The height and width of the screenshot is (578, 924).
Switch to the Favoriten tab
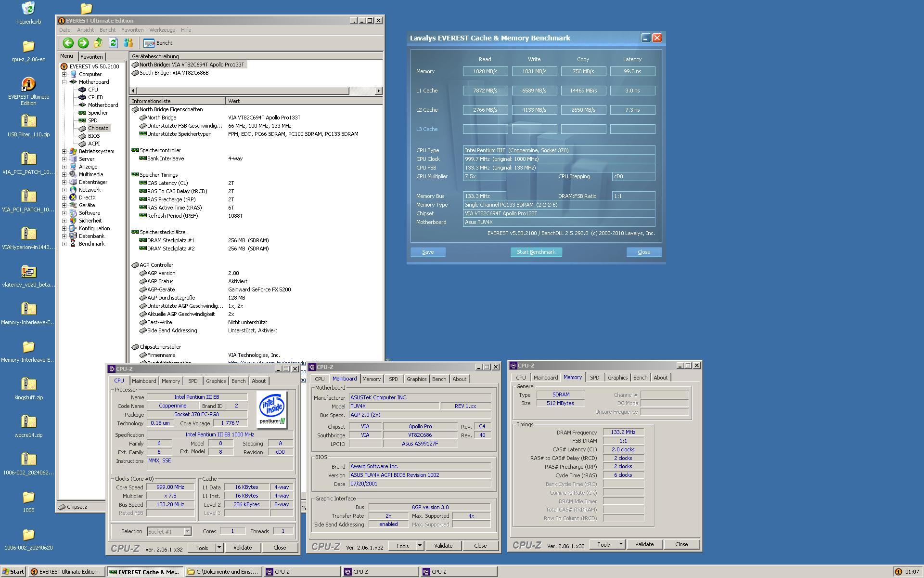click(91, 57)
